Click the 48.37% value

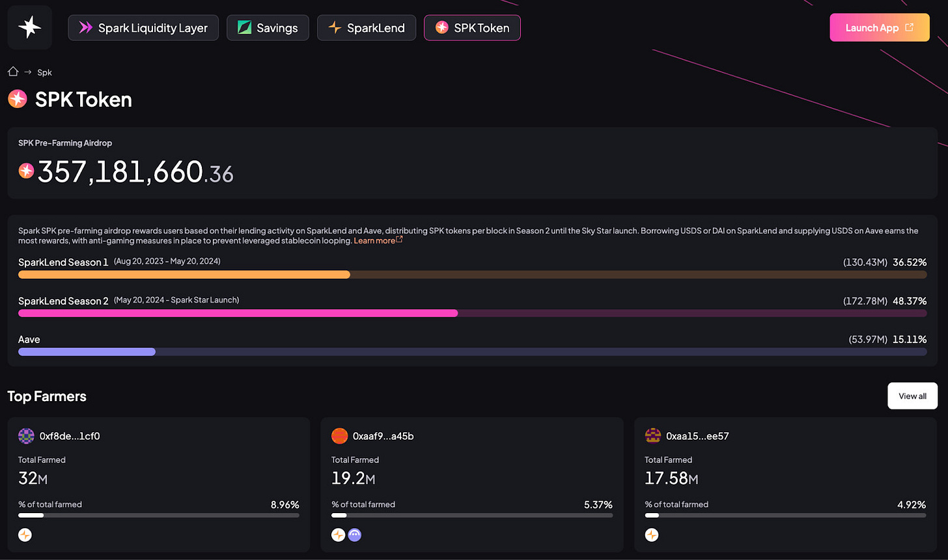tap(910, 301)
